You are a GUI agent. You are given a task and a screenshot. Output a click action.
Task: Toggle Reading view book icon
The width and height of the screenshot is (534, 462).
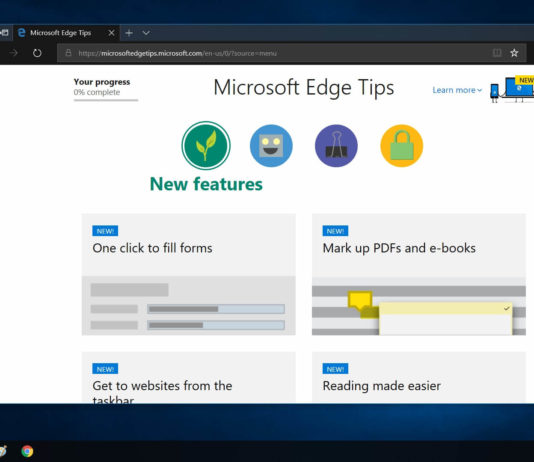point(497,53)
